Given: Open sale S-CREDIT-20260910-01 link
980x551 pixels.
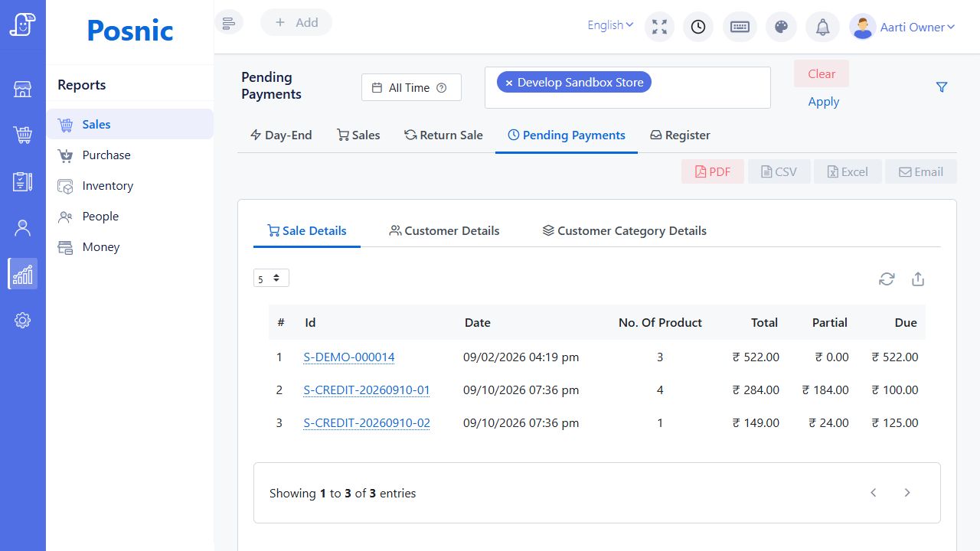Looking at the screenshot, I should (367, 390).
